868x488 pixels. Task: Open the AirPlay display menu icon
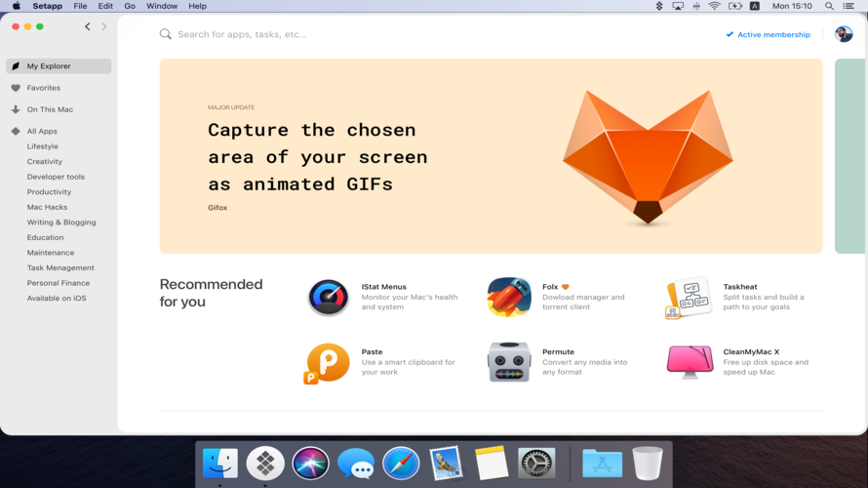[678, 6]
